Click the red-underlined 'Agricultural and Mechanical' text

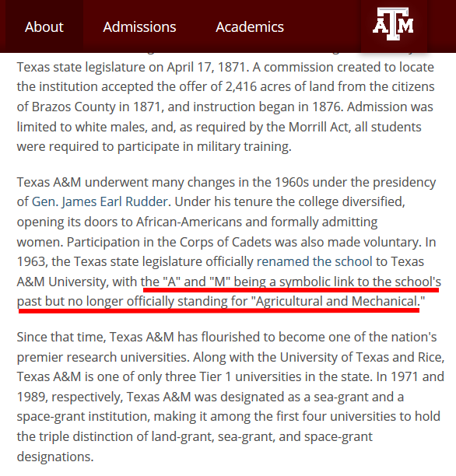336,301
